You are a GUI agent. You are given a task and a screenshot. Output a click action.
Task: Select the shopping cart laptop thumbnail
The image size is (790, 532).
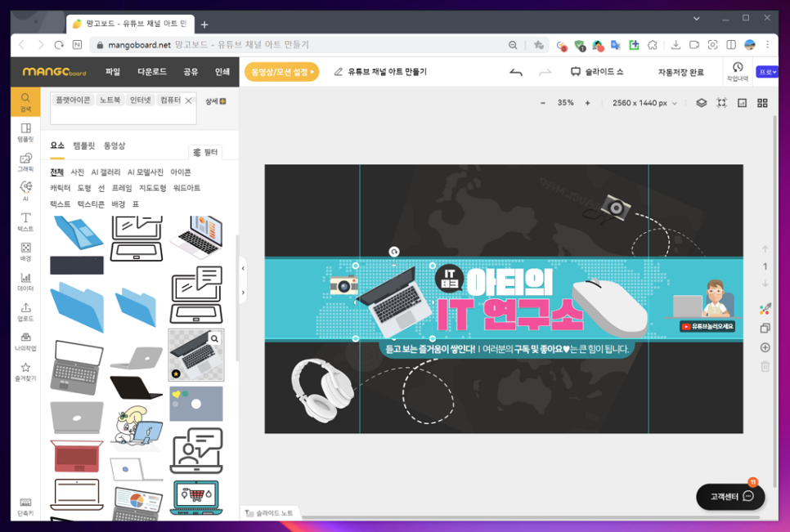click(196, 498)
